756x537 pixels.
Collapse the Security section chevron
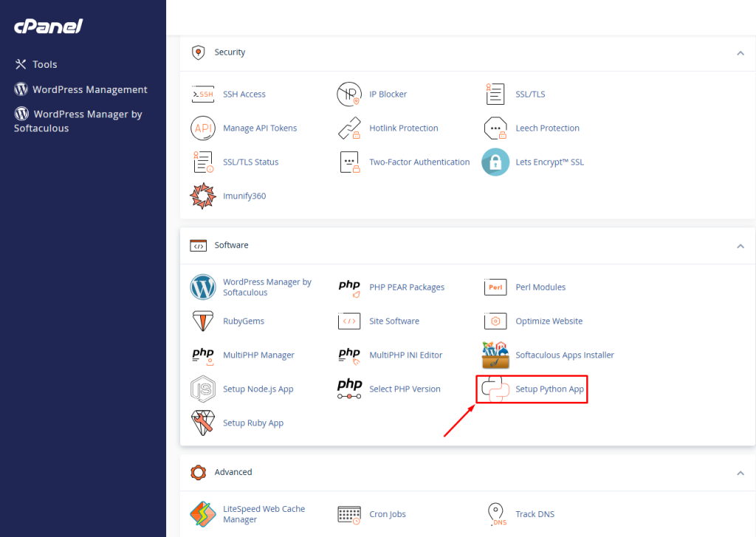[740, 53]
